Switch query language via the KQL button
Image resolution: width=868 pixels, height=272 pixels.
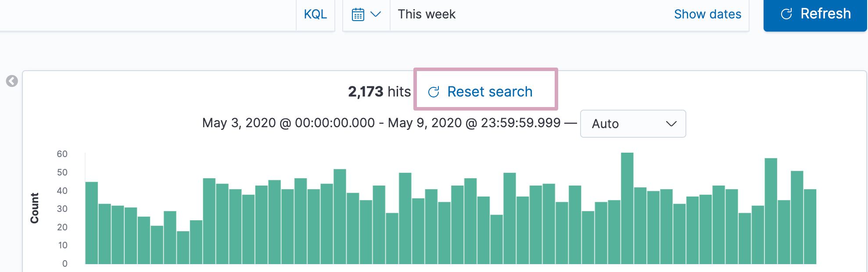click(316, 14)
